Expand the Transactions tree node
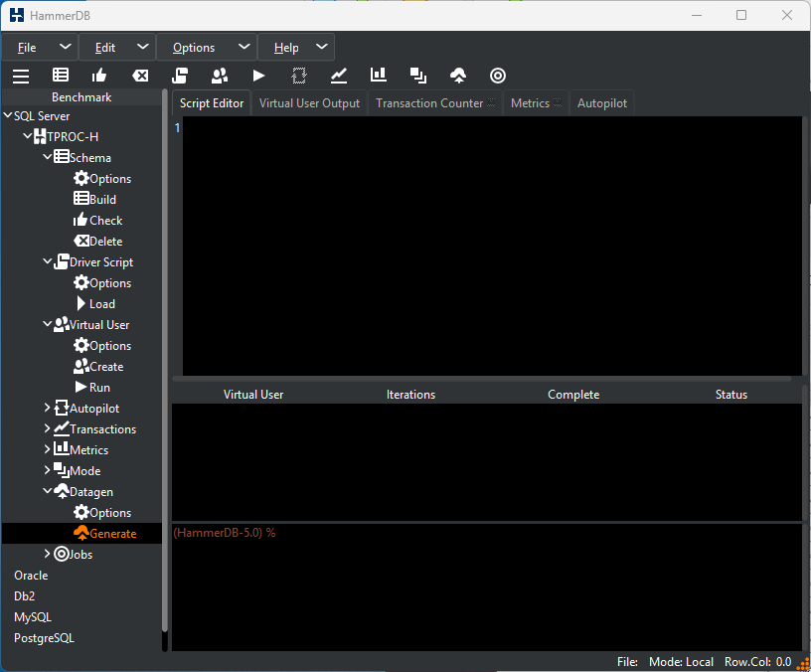Viewport: 811px width, 672px height. pos(47,428)
